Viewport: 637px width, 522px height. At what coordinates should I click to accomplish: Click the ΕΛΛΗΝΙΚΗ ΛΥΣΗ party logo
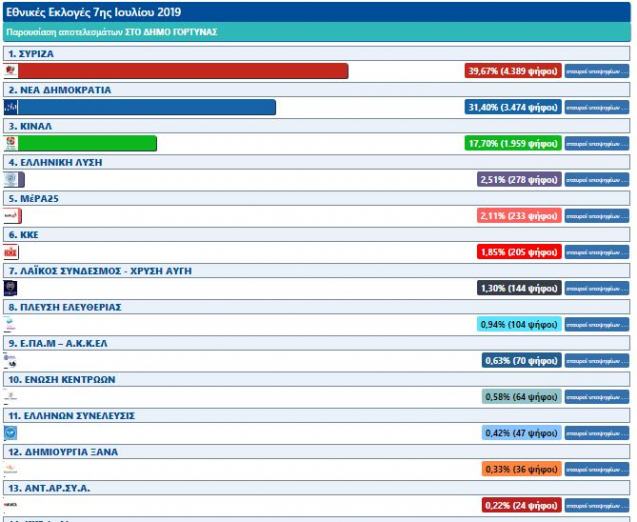11,180
